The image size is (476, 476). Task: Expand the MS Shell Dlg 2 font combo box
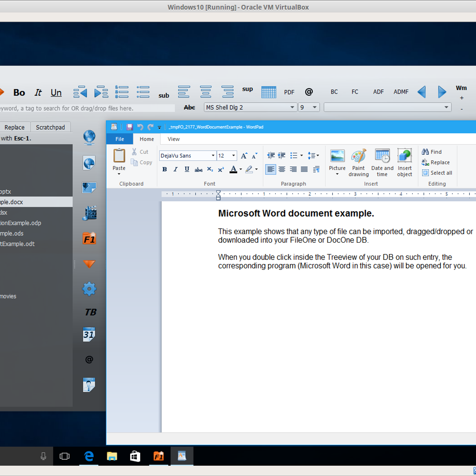click(x=292, y=107)
